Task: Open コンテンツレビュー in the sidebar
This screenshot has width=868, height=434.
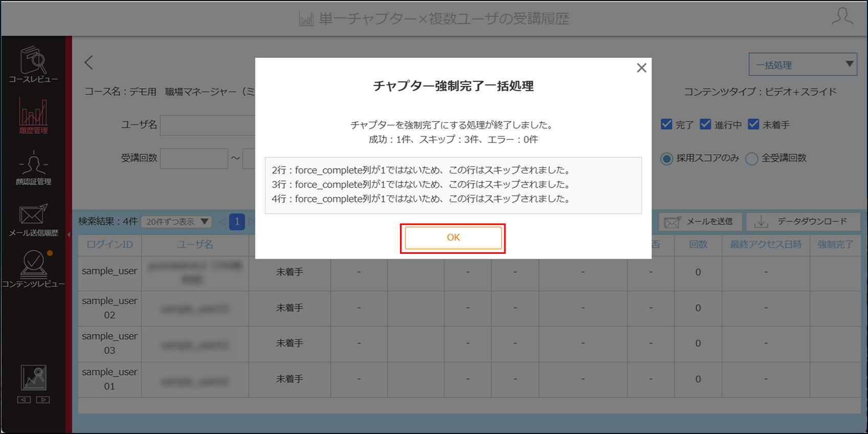Action: coord(33,269)
